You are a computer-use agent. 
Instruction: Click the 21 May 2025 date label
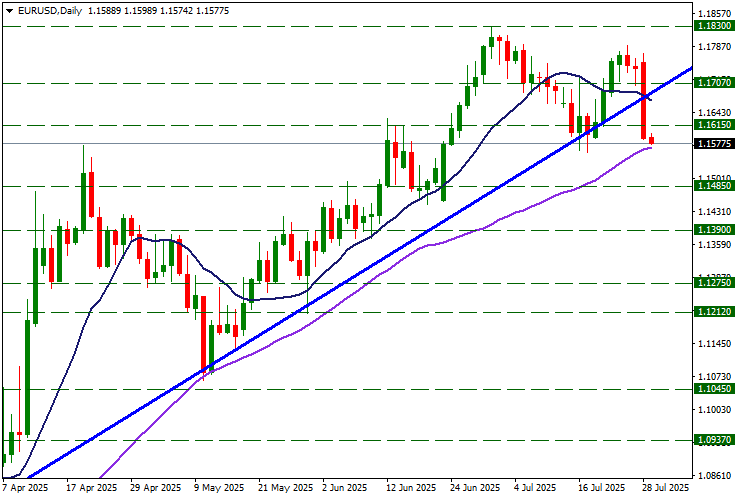point(286,488)
